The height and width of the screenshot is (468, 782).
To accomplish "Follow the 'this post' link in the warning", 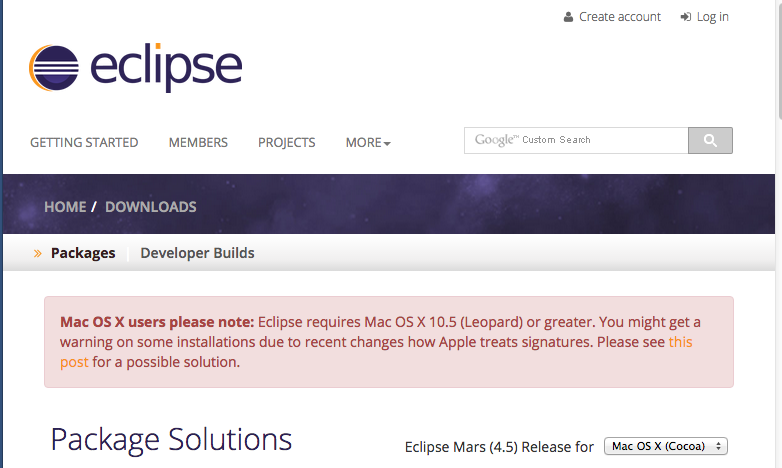I will (680, 342).
